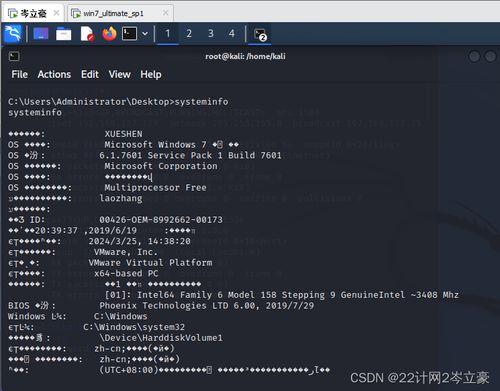
Task: Click the terminal window's right-most title bar button
Action: pos(490,56)
